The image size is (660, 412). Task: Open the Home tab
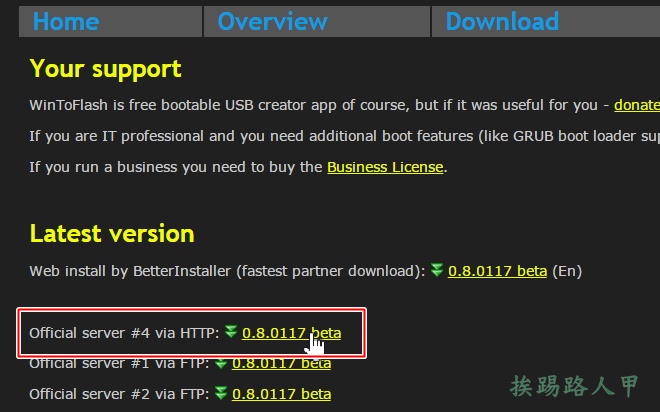(66, 21)
